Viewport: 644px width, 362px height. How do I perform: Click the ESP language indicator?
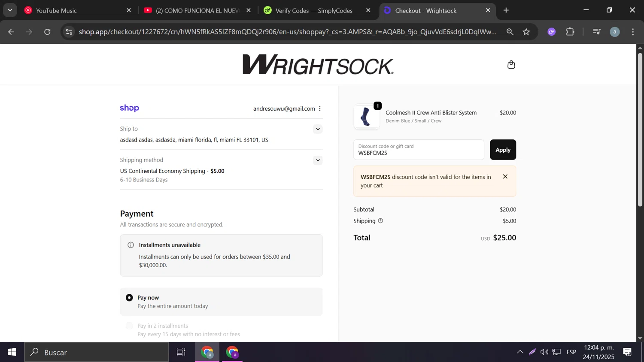(571, 352)
